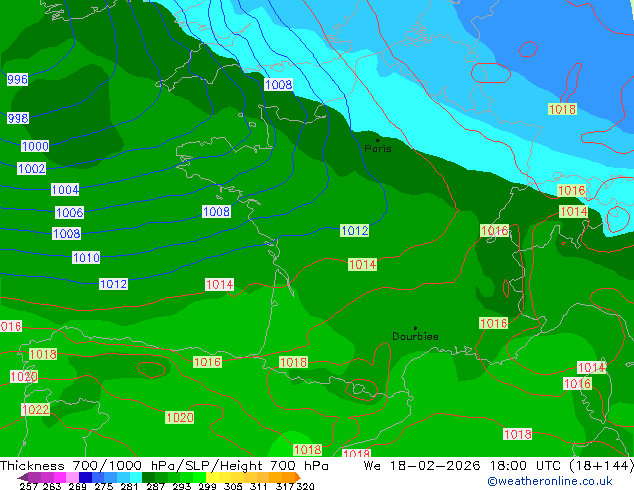Click the 1018 label above the 1016 label on the map's right side
This screenshot has height=490, width=634.
pos(562,109)
